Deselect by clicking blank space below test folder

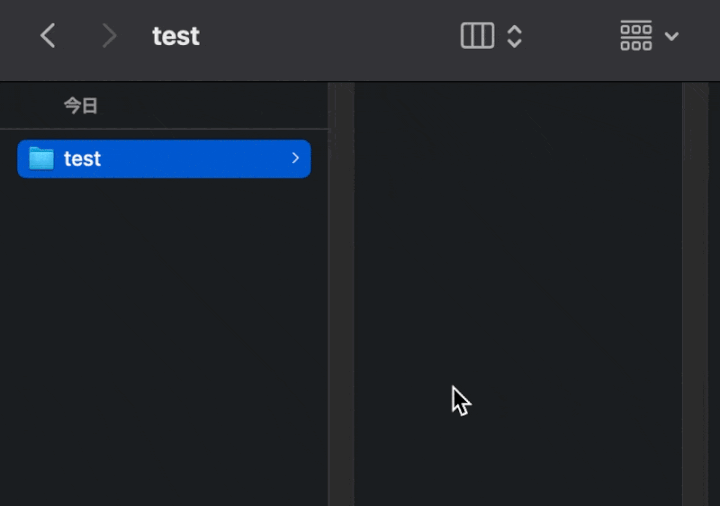[x=164, y=340]
